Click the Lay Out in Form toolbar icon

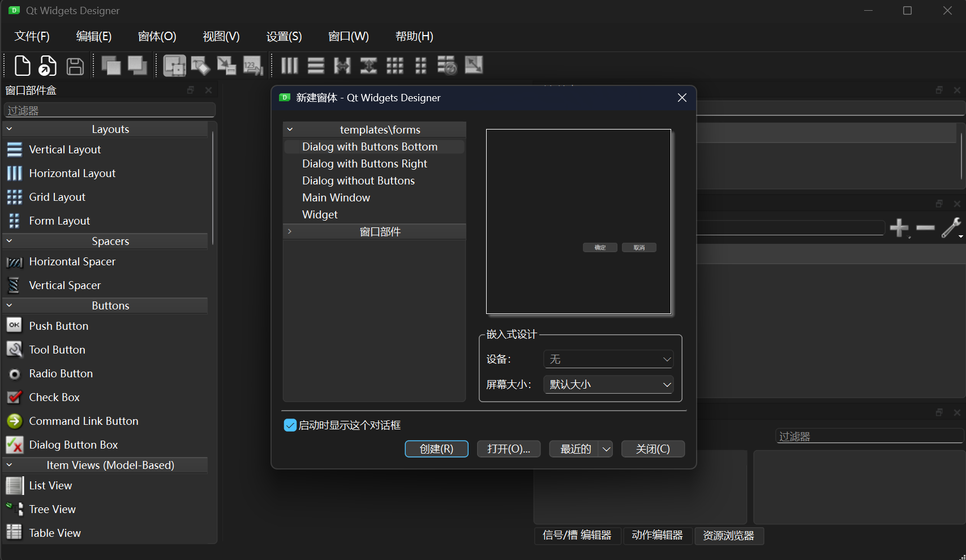pyautogui.click(x=420, y=66)
